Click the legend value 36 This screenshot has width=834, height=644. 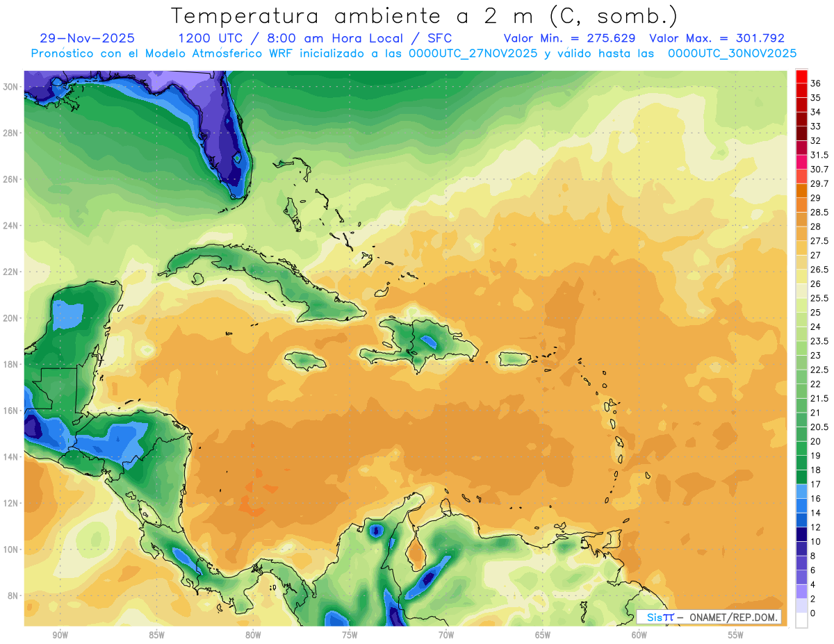pos(815,83)
